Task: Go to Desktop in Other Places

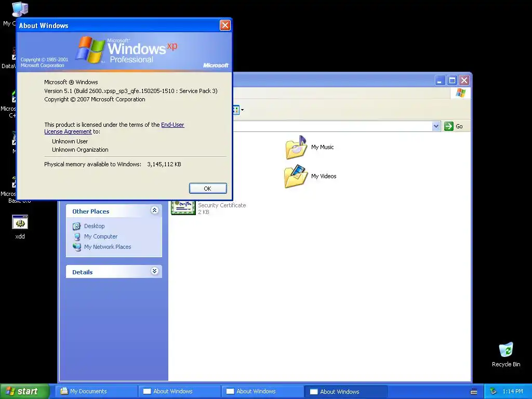Action: tap(95, 226)
